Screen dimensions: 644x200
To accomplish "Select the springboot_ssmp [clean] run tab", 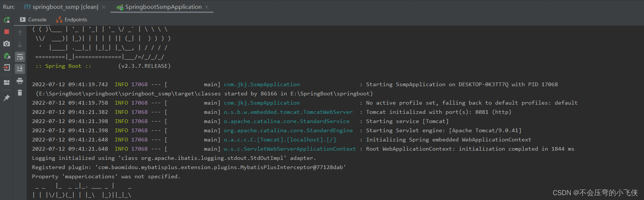I will pyautogui.click(x=62, y=7).
